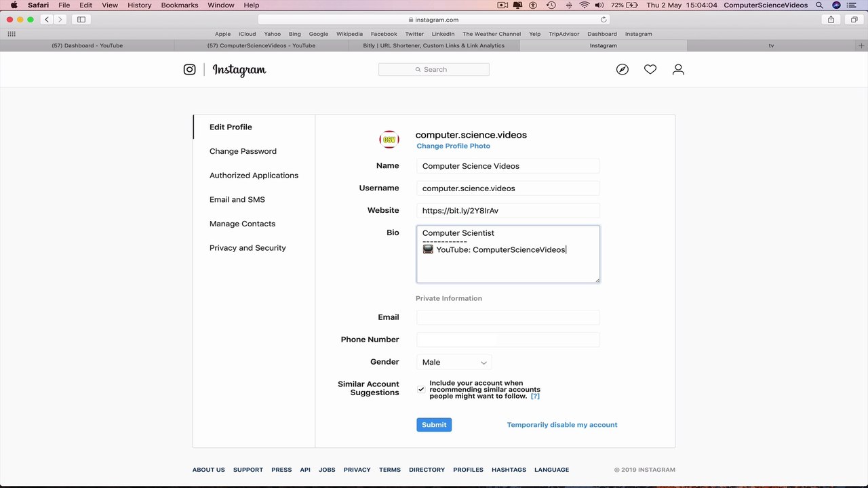This screenshot has width=868, height=488.
Task: Click the Safari address bar
Action: pyautogui.click(x=434, y=20)
